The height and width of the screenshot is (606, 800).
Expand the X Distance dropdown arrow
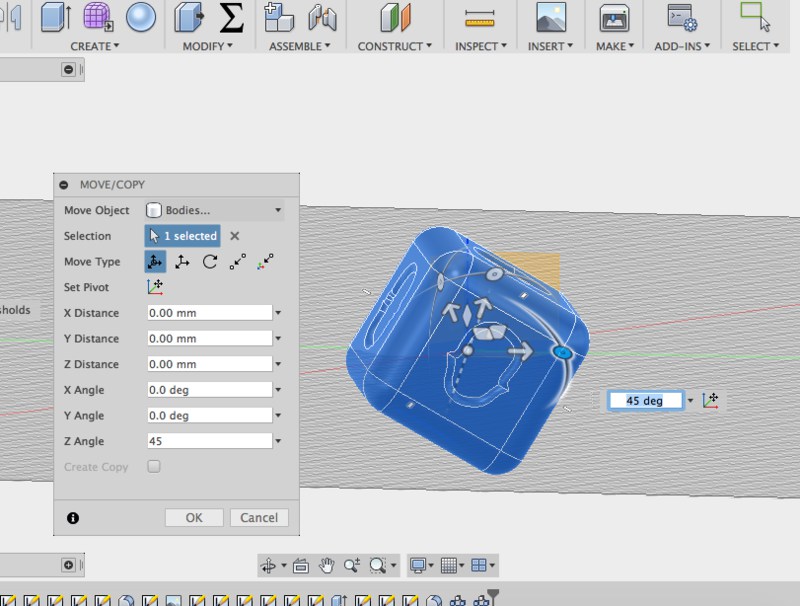coord(278,313)
